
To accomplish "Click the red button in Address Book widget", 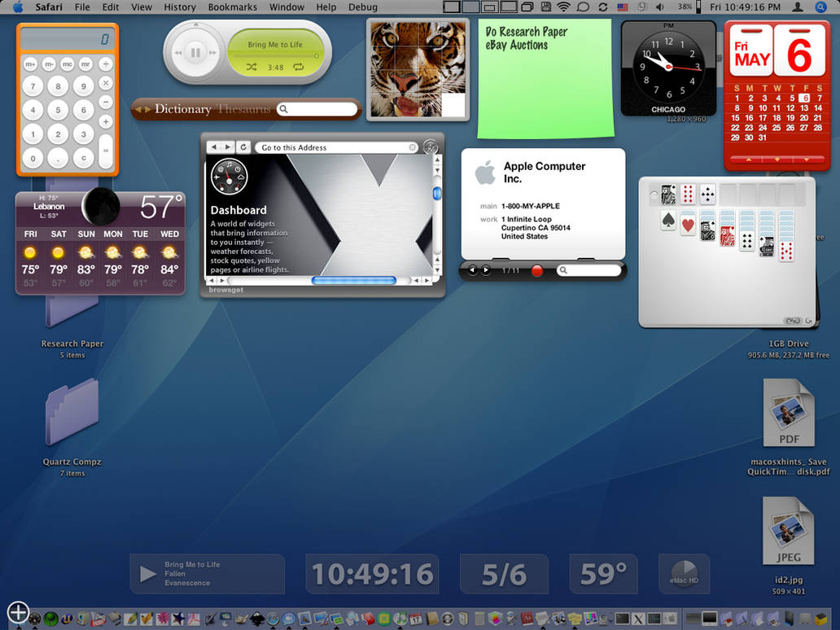I will pyautogui.click(x=536, y=270).
